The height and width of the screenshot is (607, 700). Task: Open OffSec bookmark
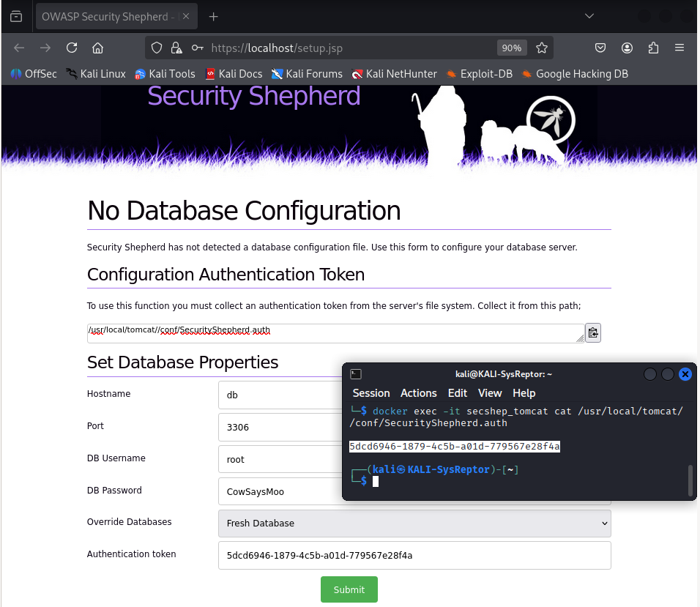[34, 74]
